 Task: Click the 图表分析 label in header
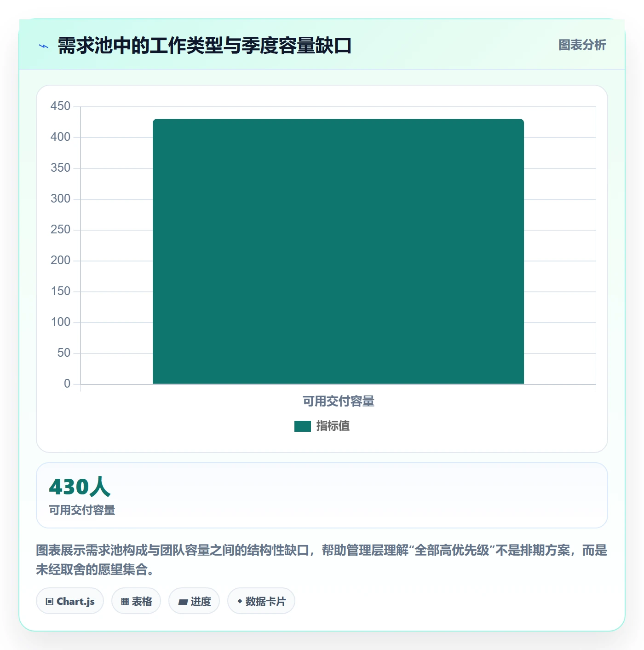pyautogui.click(x=582, y=45)
